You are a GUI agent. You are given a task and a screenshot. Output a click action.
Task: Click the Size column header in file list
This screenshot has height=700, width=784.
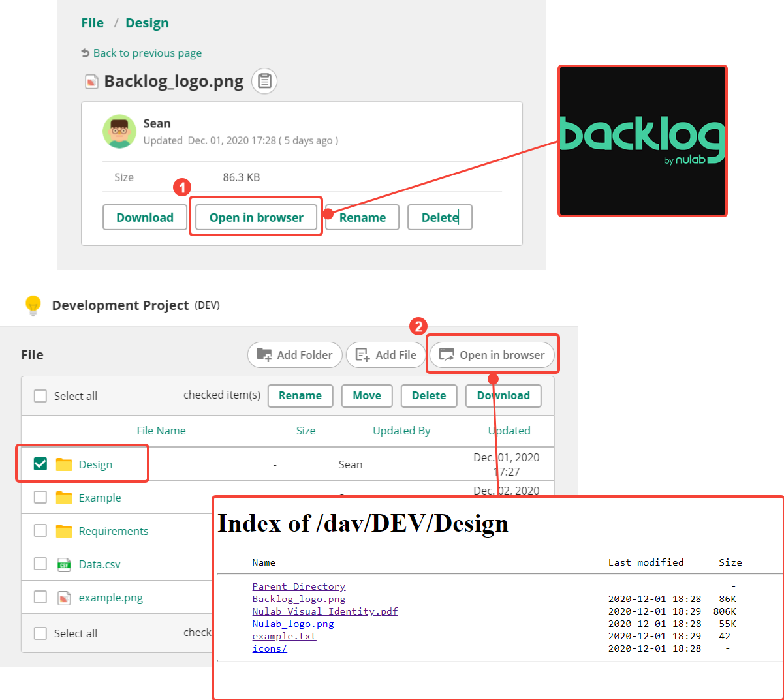306,431
